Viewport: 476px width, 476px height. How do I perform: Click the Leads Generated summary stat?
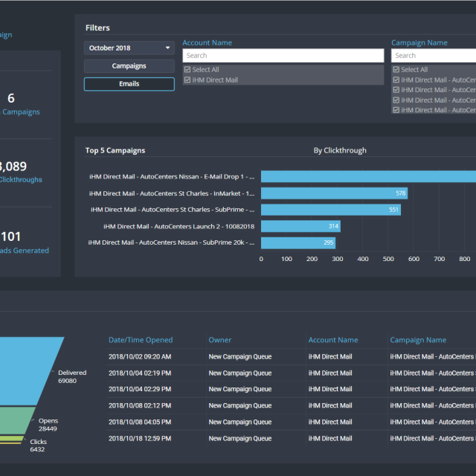[25, 243]
